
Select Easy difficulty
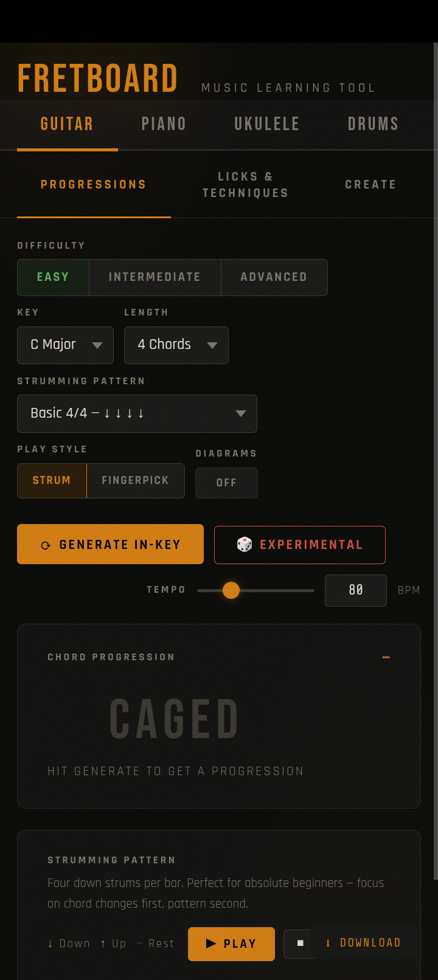53,277
